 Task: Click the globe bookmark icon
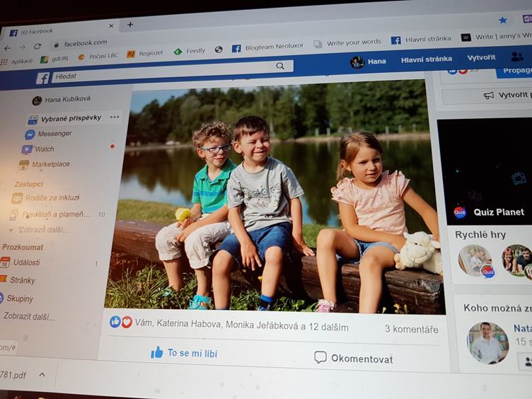[x=219, y=50]
